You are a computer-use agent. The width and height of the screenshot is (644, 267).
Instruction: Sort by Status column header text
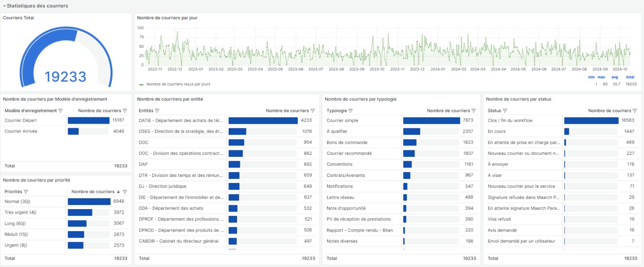click(494, 111)
